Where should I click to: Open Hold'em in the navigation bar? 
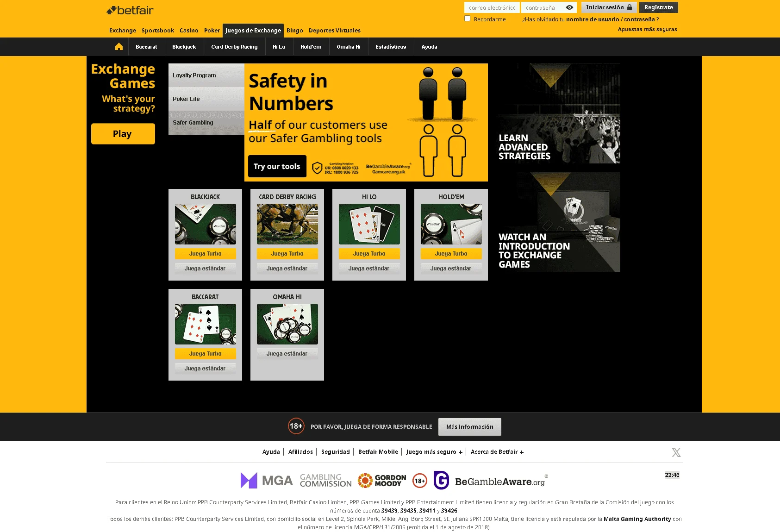[x=311, y=47]
